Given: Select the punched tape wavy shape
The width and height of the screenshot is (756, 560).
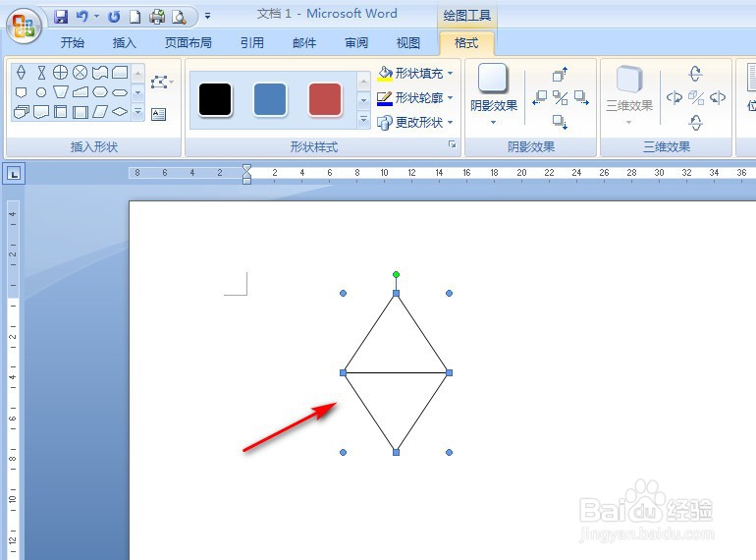Looking at the screenshot, I should [100, 73].
